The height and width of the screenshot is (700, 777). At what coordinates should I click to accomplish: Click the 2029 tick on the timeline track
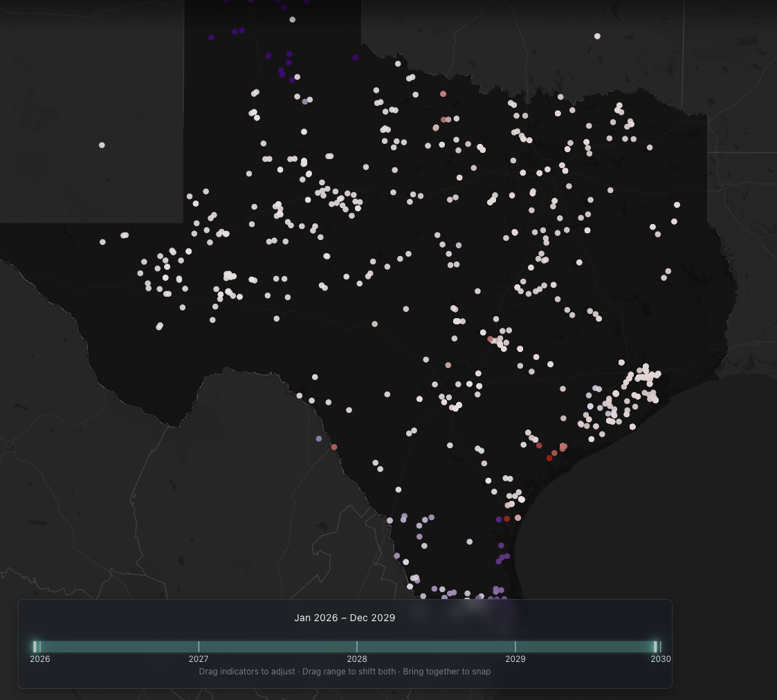pos(515,647)
